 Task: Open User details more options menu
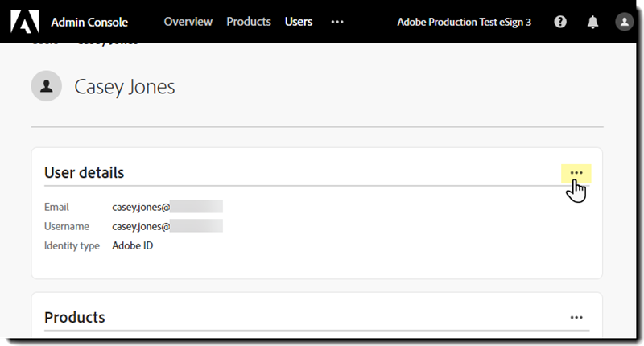click(576, 173)
